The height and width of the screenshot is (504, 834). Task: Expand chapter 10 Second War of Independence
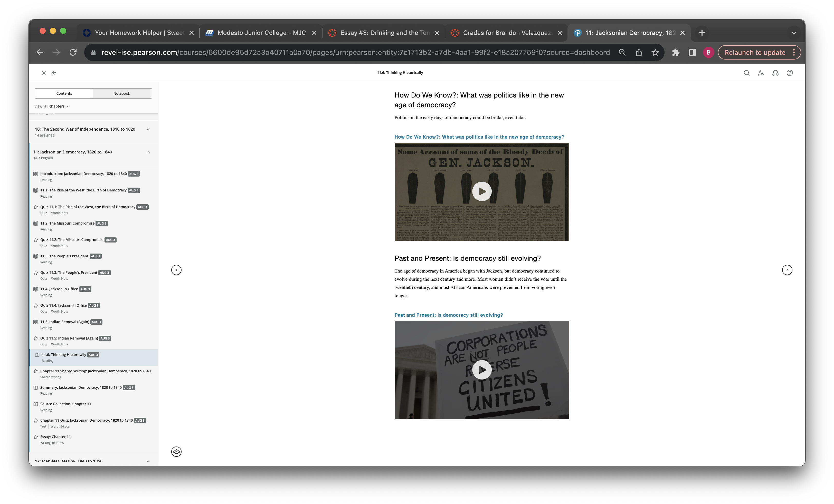148,129
